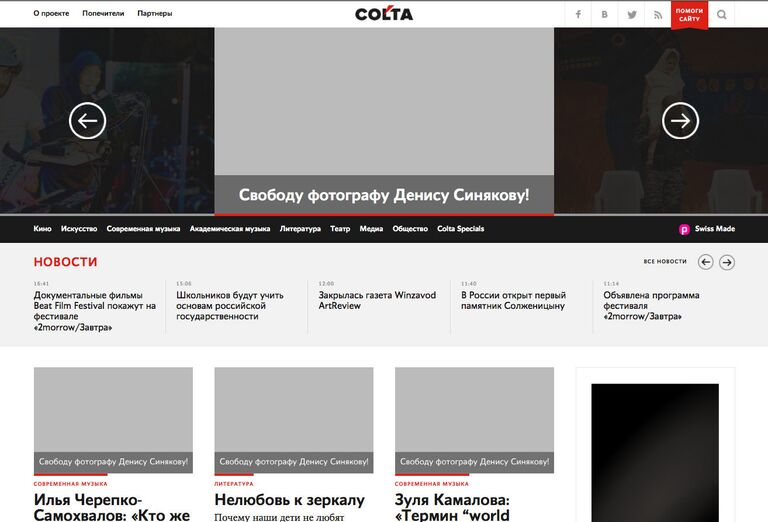Open the 'О проекте' link

51,13
